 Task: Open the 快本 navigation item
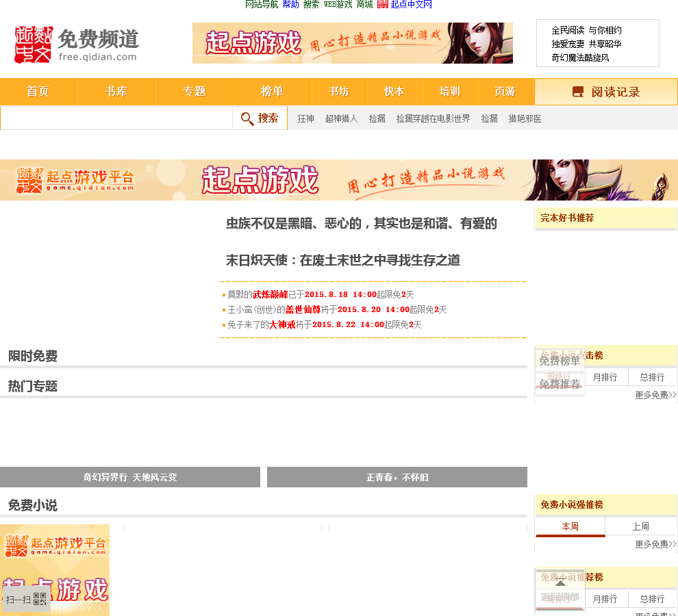(x=394, y=92)
